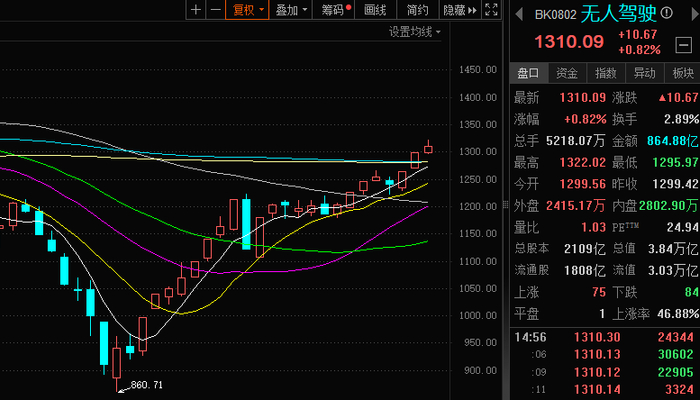Go to previous sector with left arrow
The width and height of the screenshot is (700, 400).
coord(519,14)
